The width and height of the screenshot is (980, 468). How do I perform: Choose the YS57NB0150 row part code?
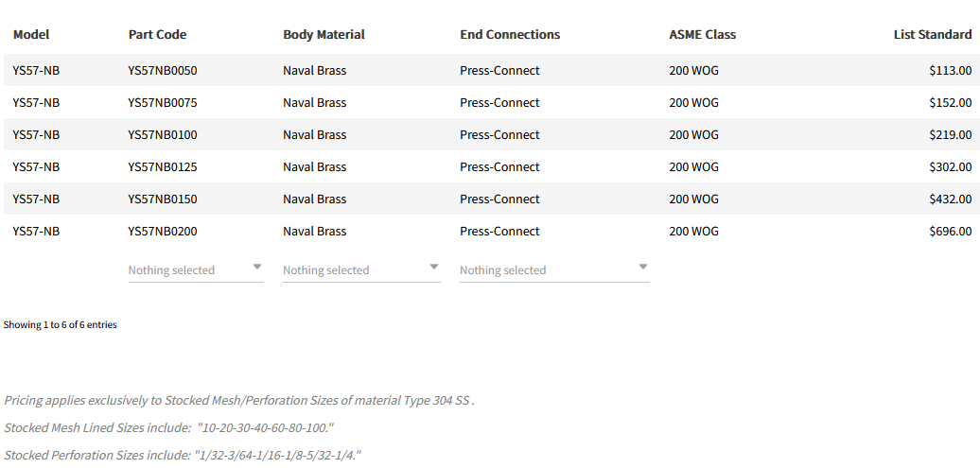coord(163,199)
